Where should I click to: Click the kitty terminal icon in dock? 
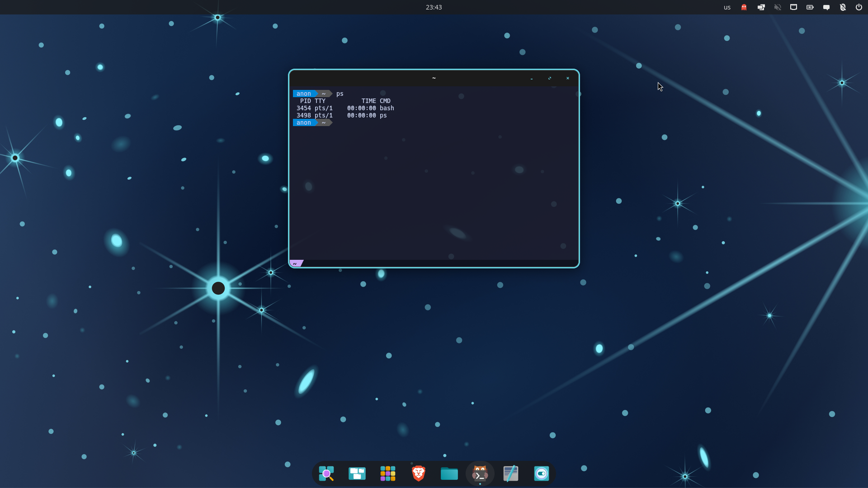click(x=480, y=473)
